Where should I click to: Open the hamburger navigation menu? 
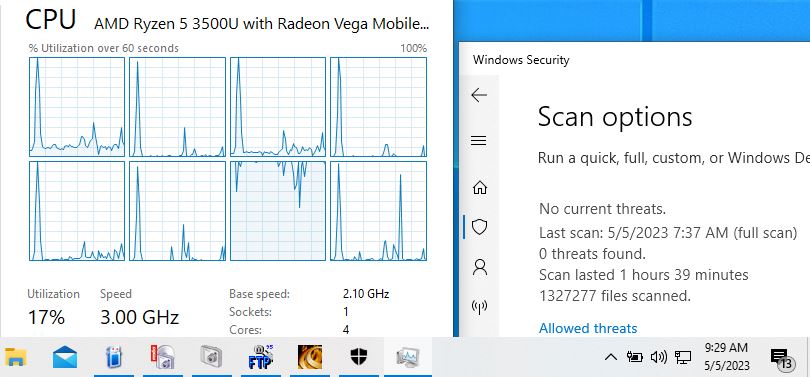point(479,140)
